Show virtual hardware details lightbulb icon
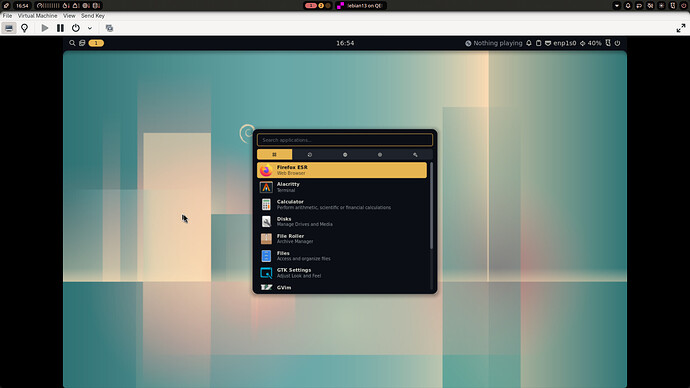This screenshot has height=388, width=690. coord(25,28)
